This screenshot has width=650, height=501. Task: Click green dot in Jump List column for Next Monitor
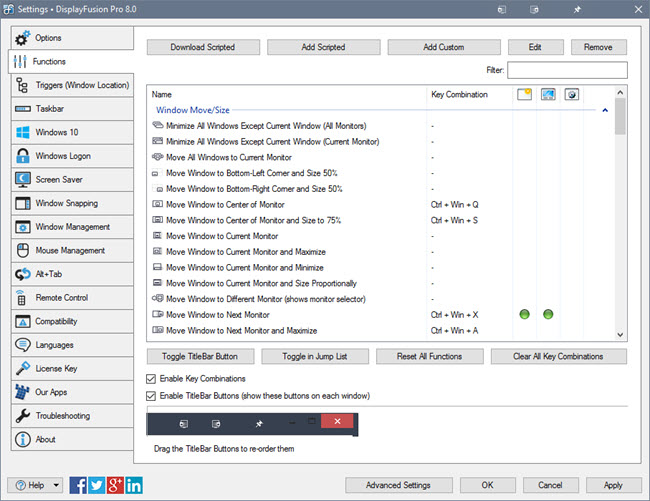[548, 314]
